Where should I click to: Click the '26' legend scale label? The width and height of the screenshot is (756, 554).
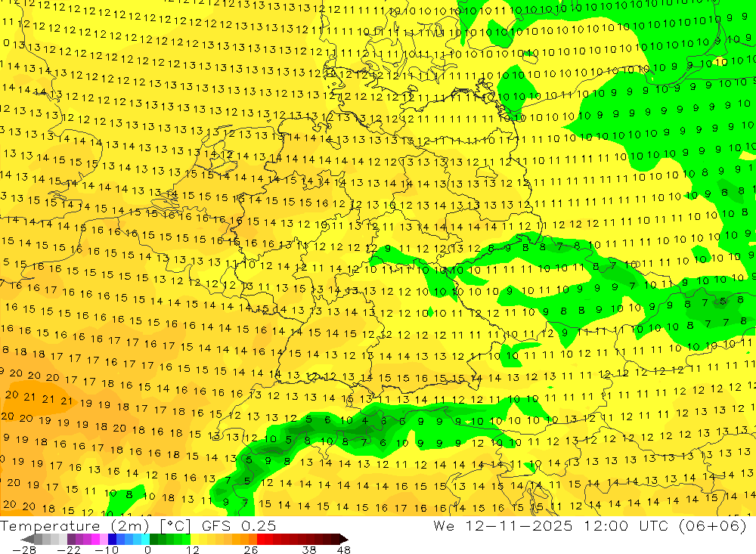(x=251, y=550)
